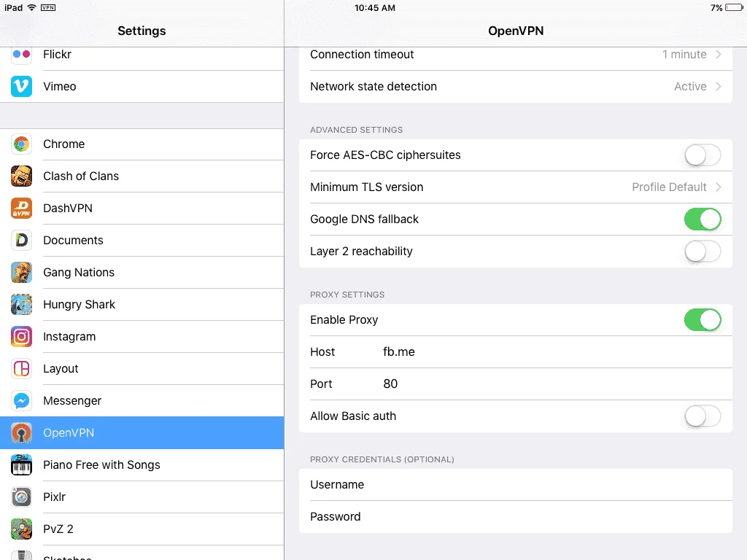Tap the Gang Nations icon
Viewport: 747px width, 560px height.
(x=21, y=273)
